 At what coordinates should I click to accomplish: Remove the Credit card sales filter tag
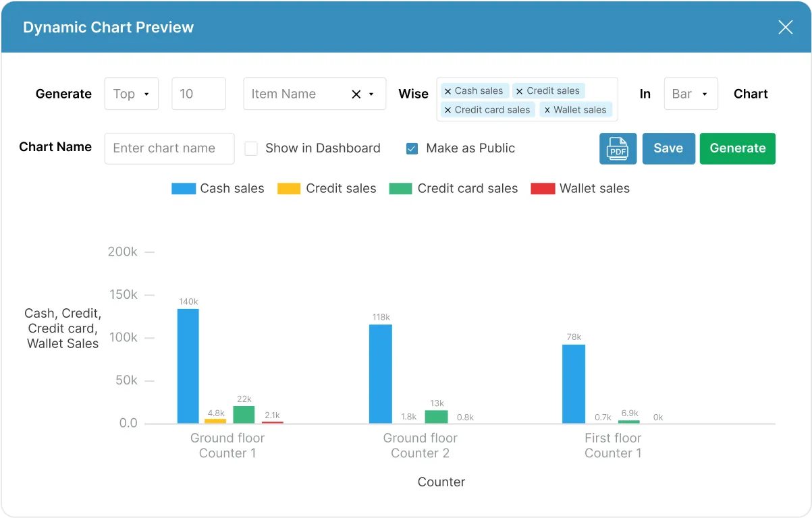pyautogui.click(x=449, y=109)
